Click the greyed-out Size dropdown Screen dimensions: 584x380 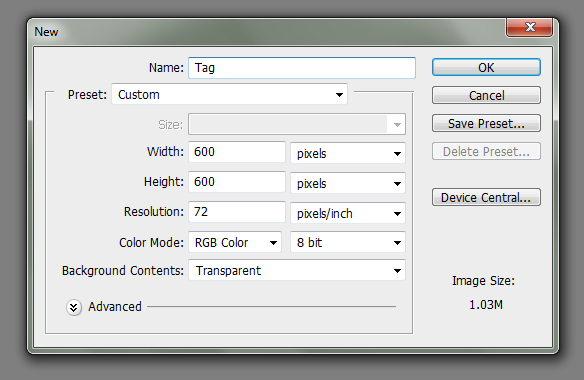click(x=297, y=124)
